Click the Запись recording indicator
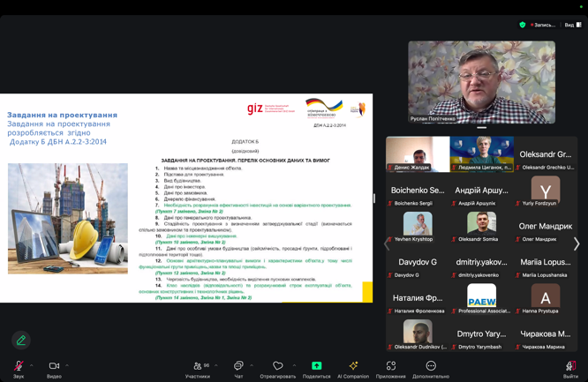The width and height of the screenshot is (588, 382). (543, 25)
